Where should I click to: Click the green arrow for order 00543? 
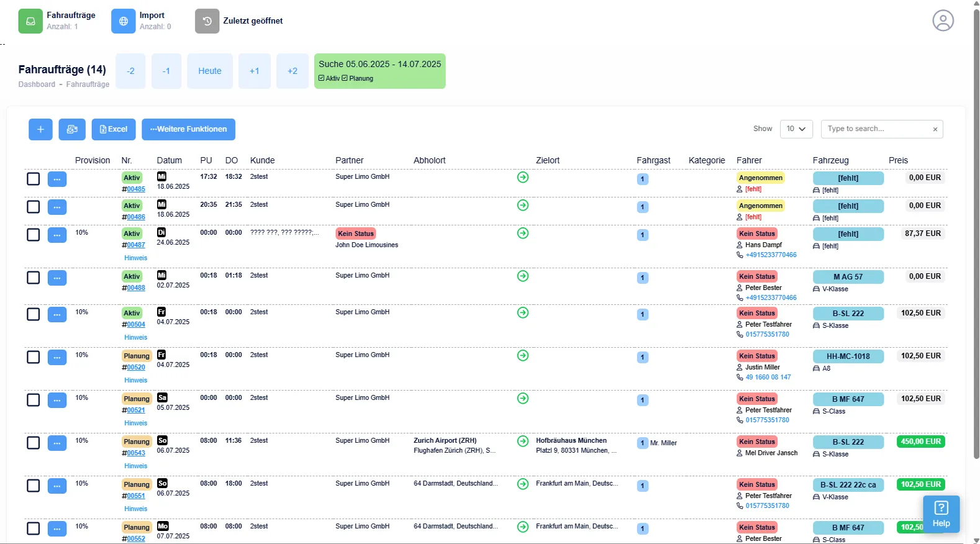point(523,441)
